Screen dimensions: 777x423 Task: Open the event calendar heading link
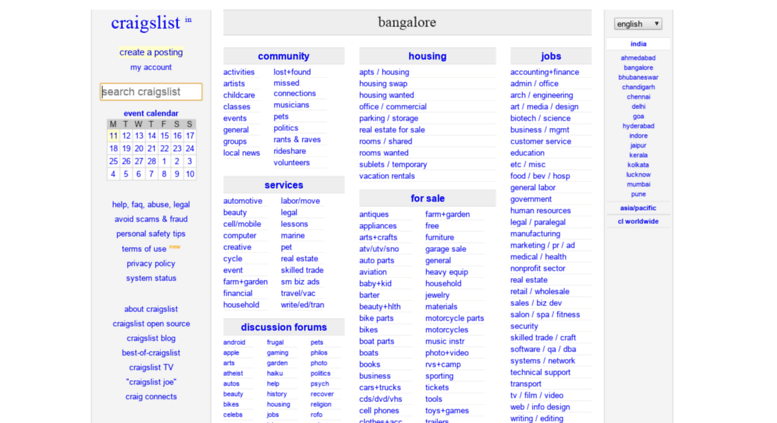pyautogui.click(x=151, y=113)
